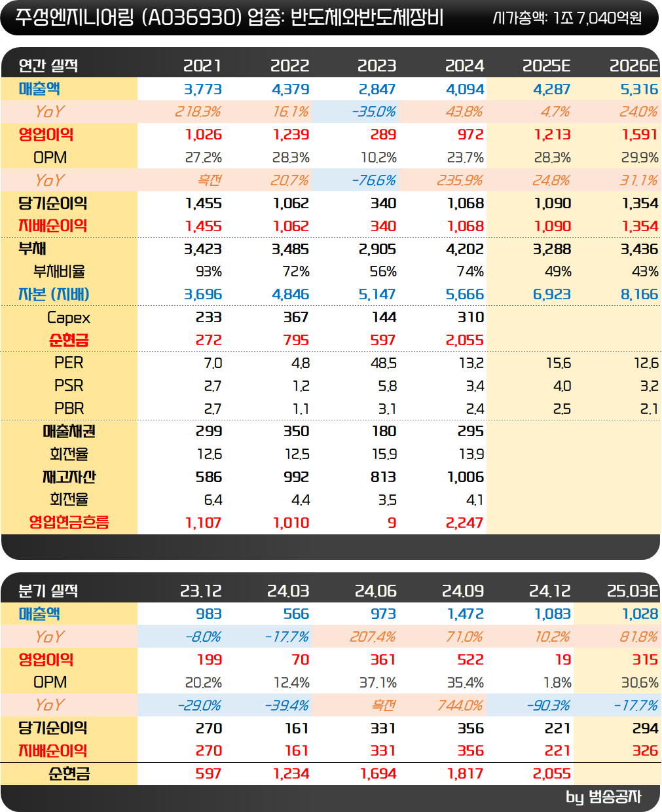Screen dimensions: 662x812
Task: Select the 24.12 quarter column header
Action: [550, 591]
